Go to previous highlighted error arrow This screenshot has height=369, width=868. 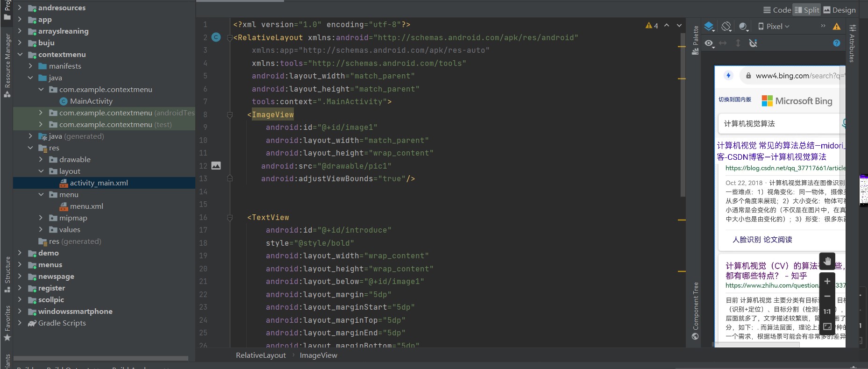667,26
